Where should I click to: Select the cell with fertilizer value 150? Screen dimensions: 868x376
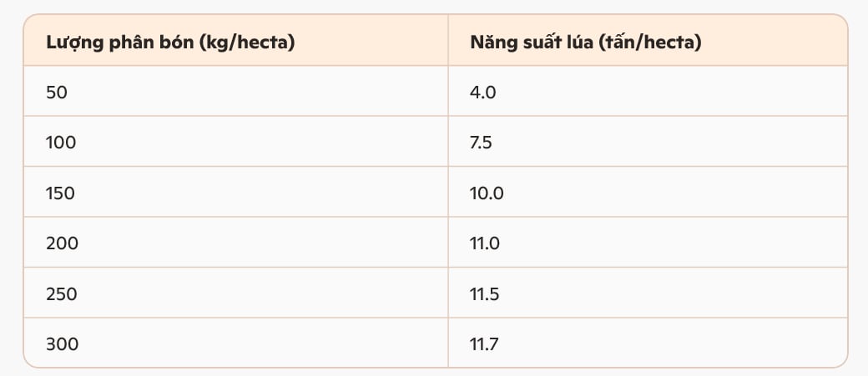pyautogui.click(x=236, y=192)
